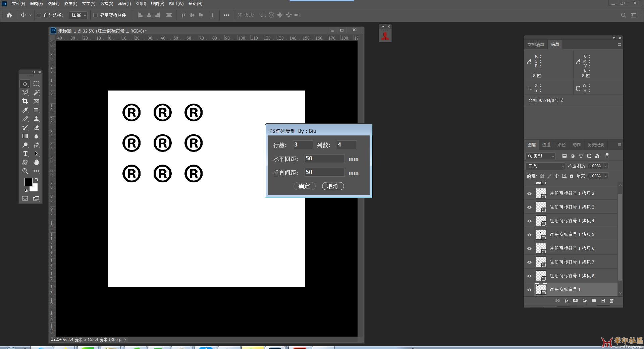Click the Home icon in options bar
644x349 pixels.
9,15
